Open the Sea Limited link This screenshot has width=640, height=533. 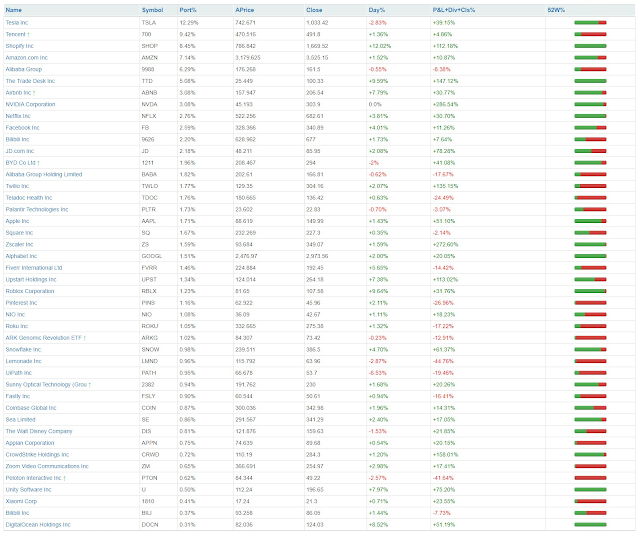[20, 420]
